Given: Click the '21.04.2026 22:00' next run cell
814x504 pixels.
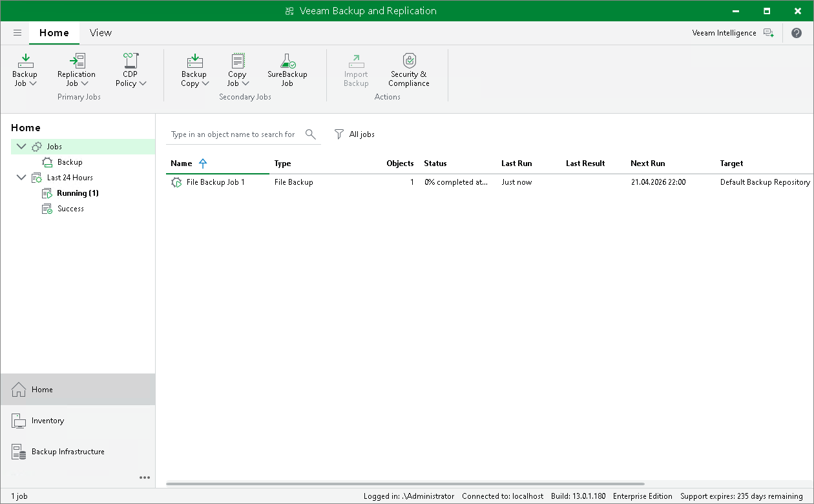Looking at the screenshot, I should coord(658,182).
